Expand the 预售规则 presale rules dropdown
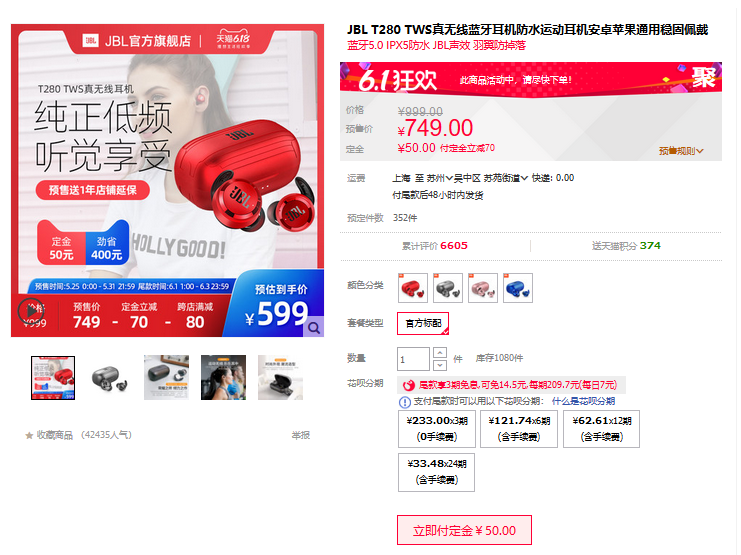The width and height of the screenshot is (741, 555). [681, 151]
